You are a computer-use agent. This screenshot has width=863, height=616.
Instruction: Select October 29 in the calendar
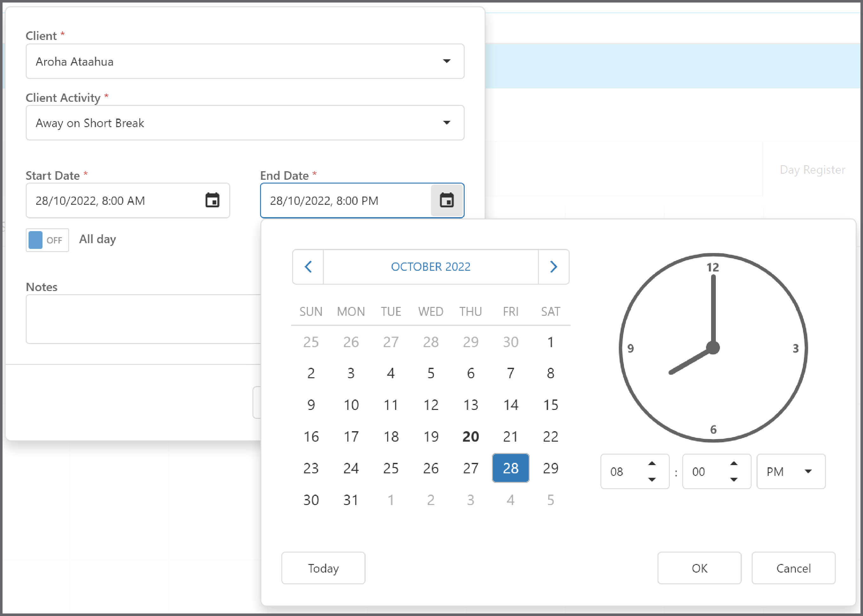click(x=551, y=468)
